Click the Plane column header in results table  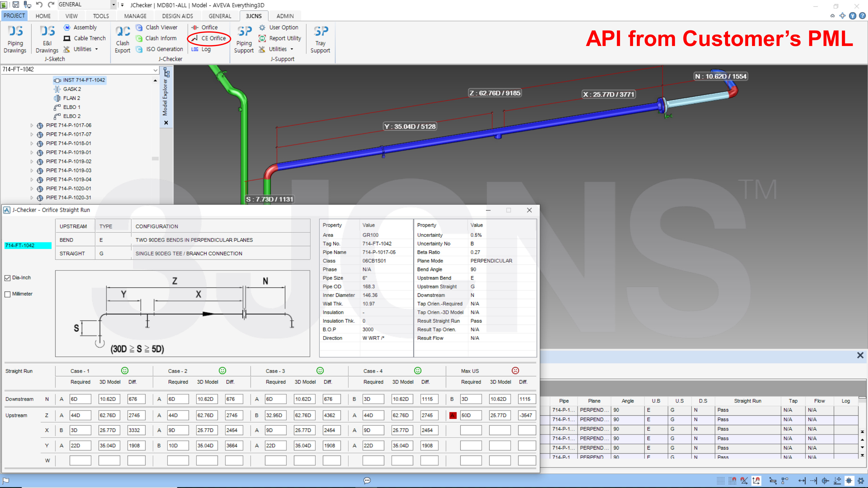click(x=594, y=401)
